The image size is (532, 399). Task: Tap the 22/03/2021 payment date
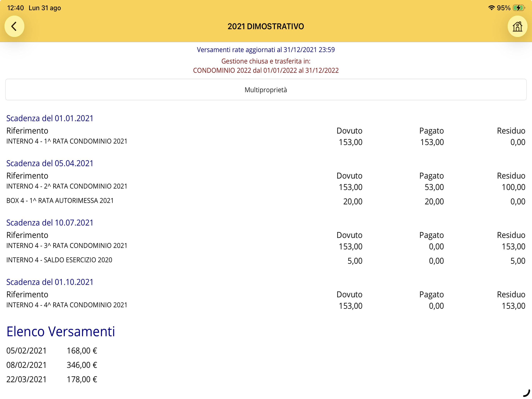tap(26, 379)
